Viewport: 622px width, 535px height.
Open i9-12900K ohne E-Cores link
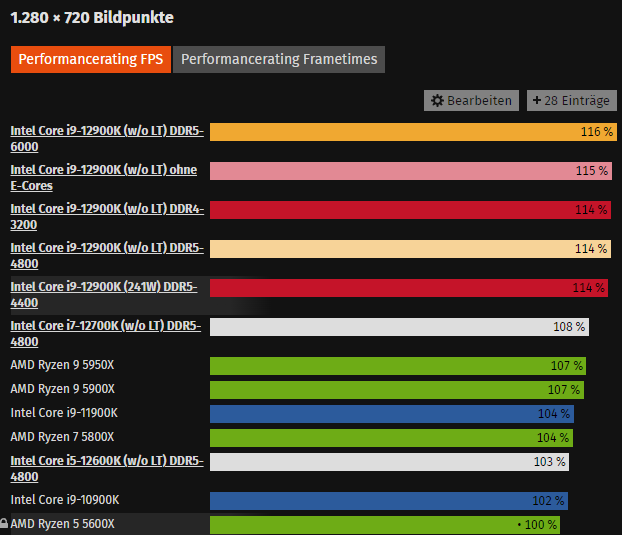(x=104, y=177)
